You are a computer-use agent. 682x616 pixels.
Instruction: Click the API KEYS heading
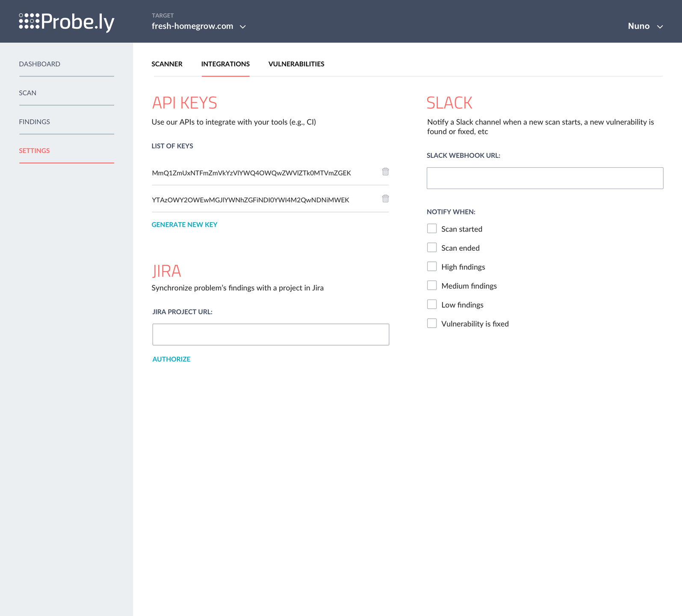185,103
